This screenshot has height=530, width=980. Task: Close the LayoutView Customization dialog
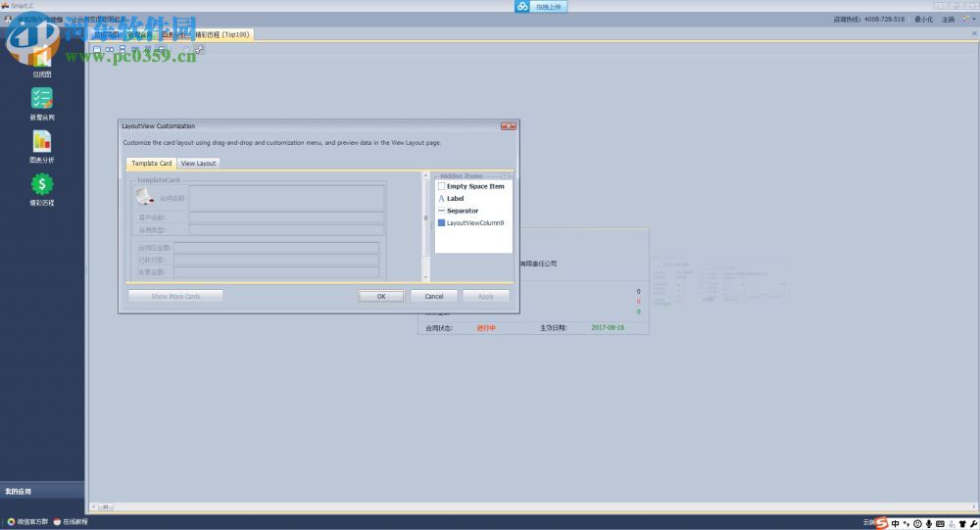tap(508, 126)
